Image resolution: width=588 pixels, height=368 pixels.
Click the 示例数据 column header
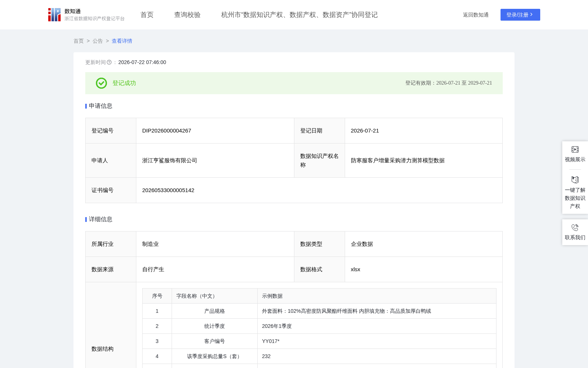pos(377,296)
